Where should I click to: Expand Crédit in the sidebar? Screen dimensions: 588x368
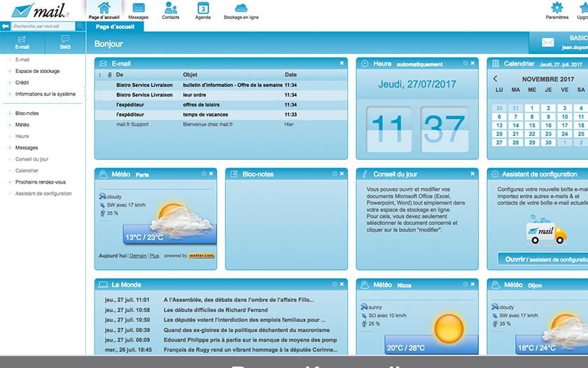coord(10,83)
